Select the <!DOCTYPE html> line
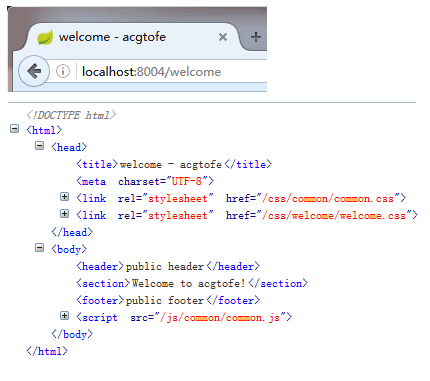430x381 pixels. 71,115
